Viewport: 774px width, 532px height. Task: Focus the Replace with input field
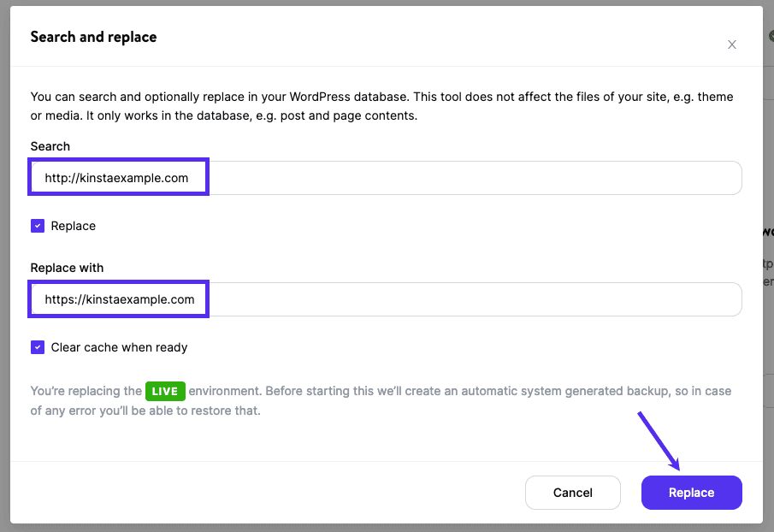click(470, 299)
